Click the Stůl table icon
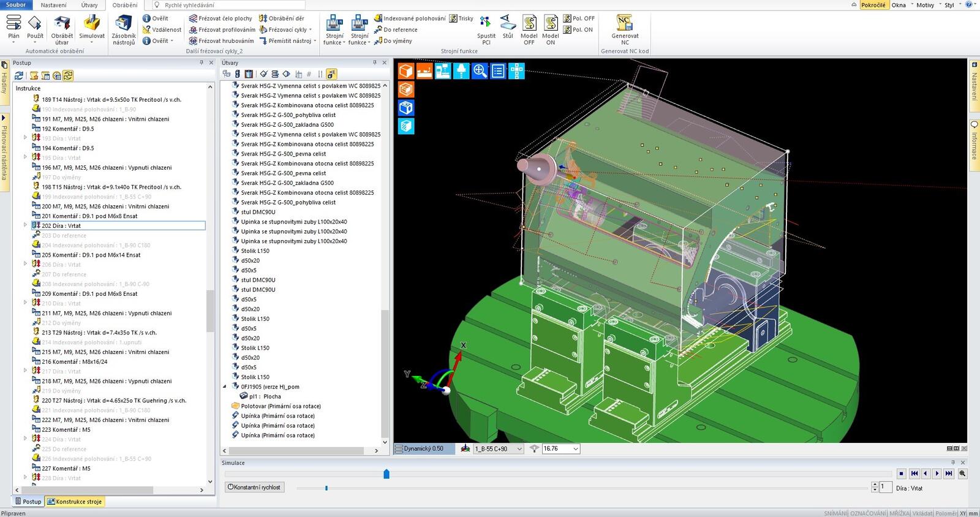The image size is (980, 517). tap(508, 28)
